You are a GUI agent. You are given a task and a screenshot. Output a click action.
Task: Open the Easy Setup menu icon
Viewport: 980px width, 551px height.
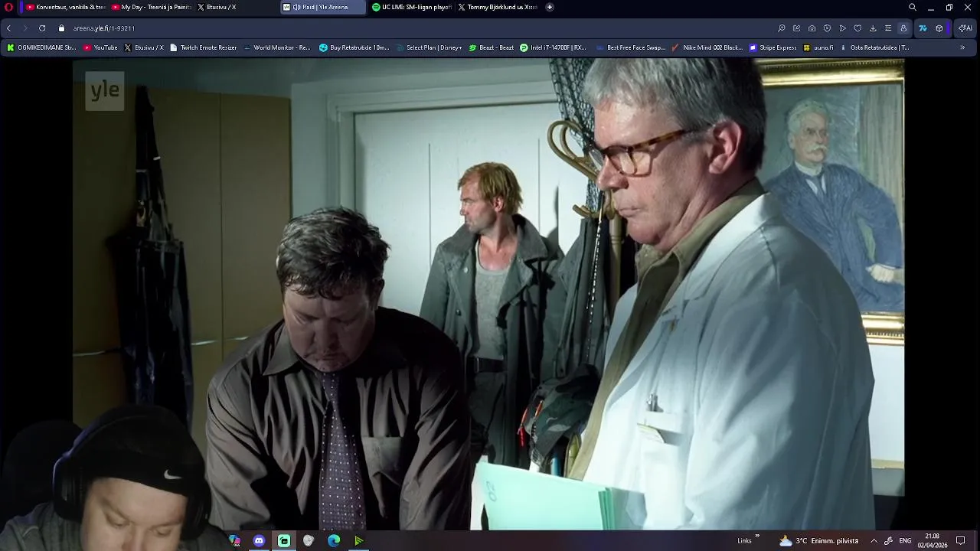pos(888,28)
